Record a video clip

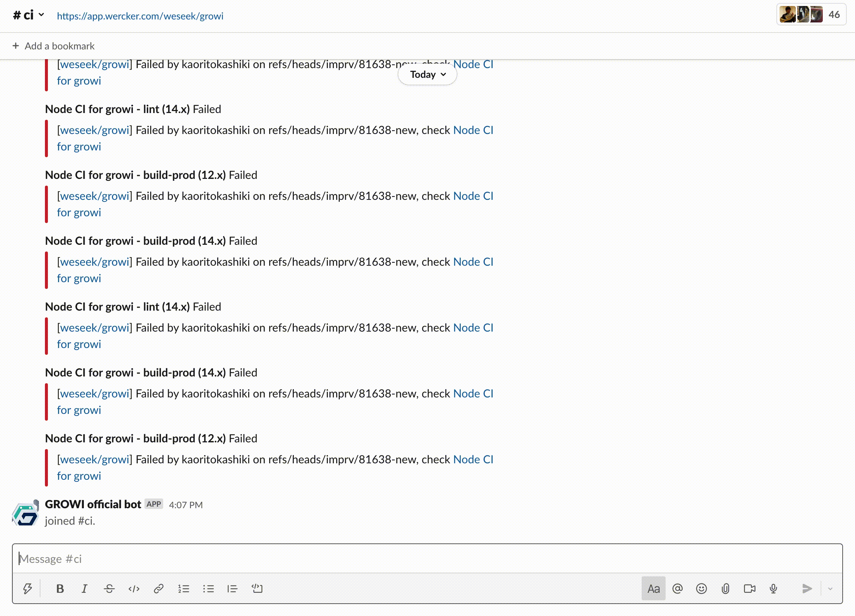coord(749,588)
